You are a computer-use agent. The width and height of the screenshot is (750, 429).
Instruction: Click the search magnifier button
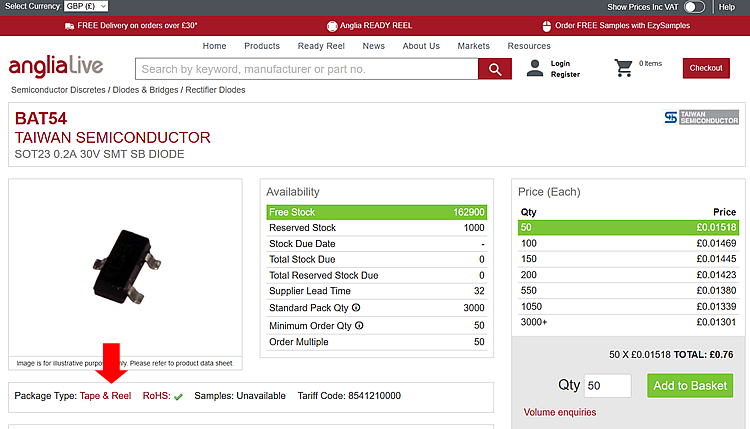click(494, 69)
